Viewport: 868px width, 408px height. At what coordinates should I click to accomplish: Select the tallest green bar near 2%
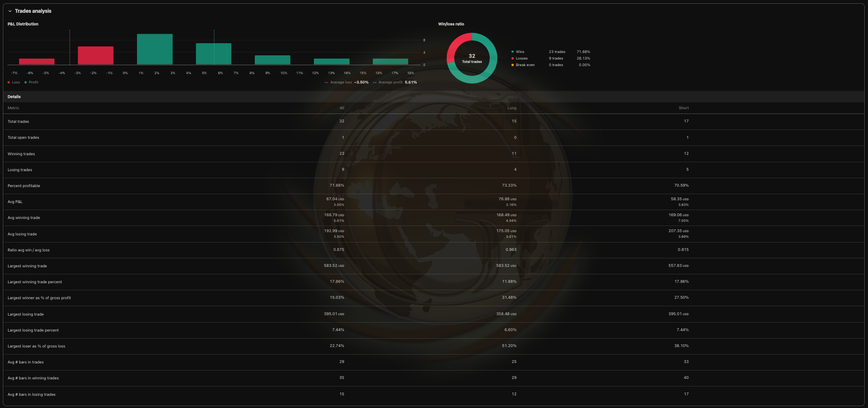(154, 49)
